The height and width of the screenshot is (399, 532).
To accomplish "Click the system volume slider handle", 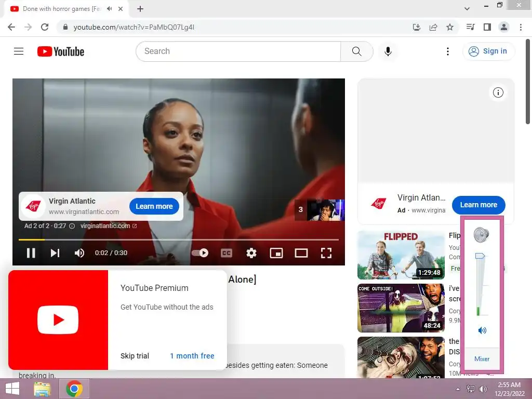I will (480, 256).
